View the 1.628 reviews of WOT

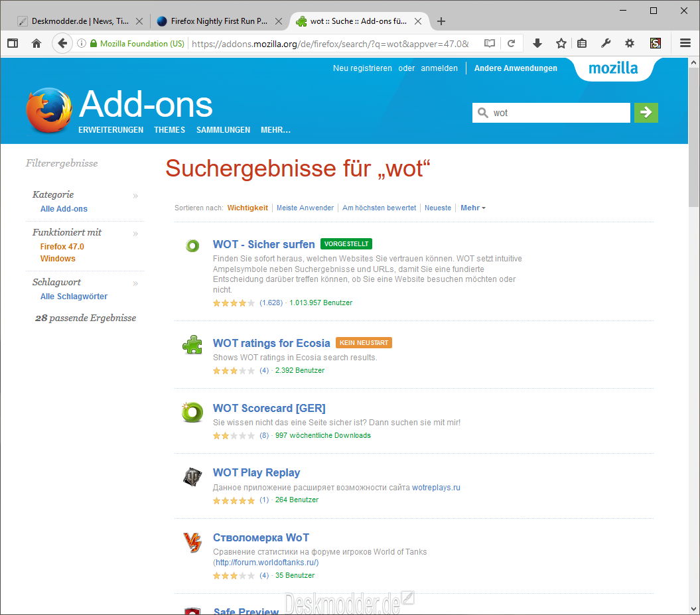[271, 303]
